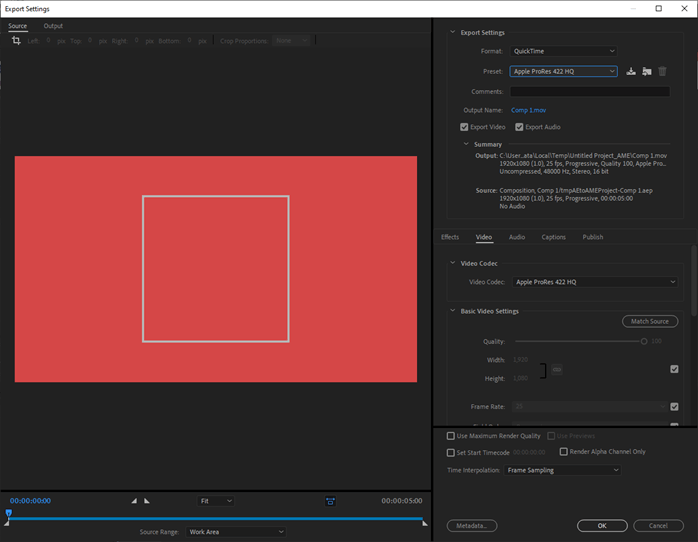Click the Match Source button
Screen dimensions: 698x542
point(649,321)
